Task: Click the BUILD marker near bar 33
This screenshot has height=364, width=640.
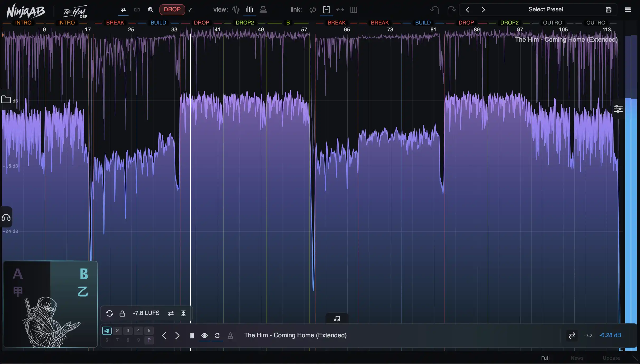Action: coord(158,23)
